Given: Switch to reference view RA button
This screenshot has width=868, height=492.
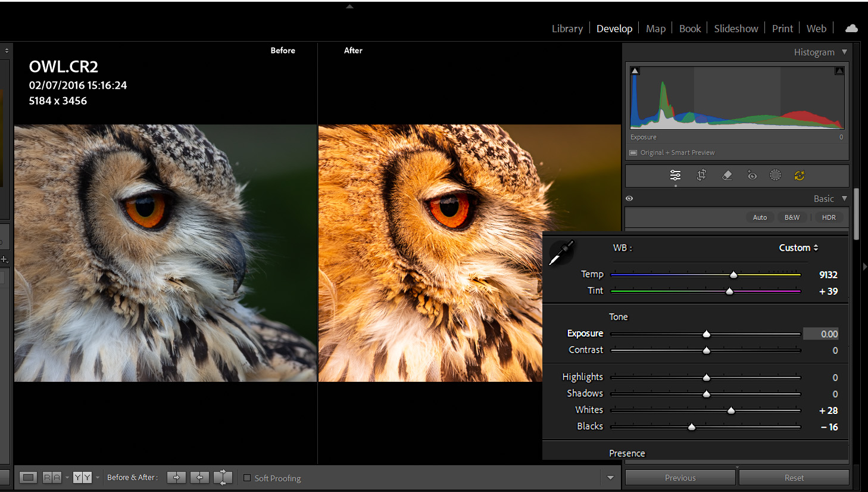Looking at the screenshot, I should click(x=52, y=478).
